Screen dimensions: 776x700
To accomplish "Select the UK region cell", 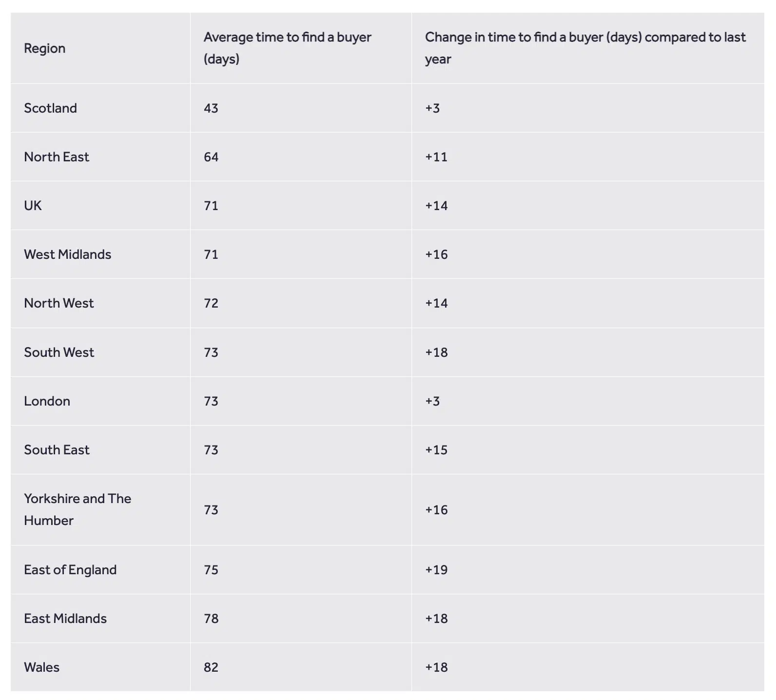I will [x=33, y=205].
